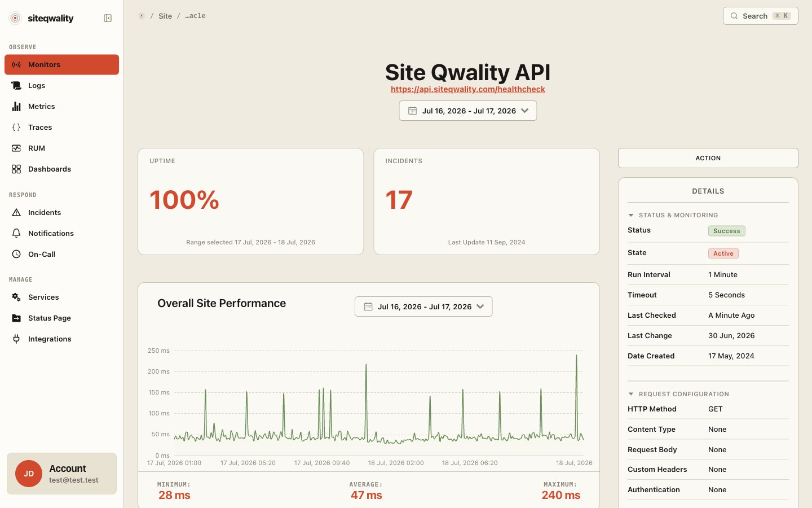The height and width of the screenshot is (508, 812).
Task: Open the header date range dropdown
Action: (468, 111)
